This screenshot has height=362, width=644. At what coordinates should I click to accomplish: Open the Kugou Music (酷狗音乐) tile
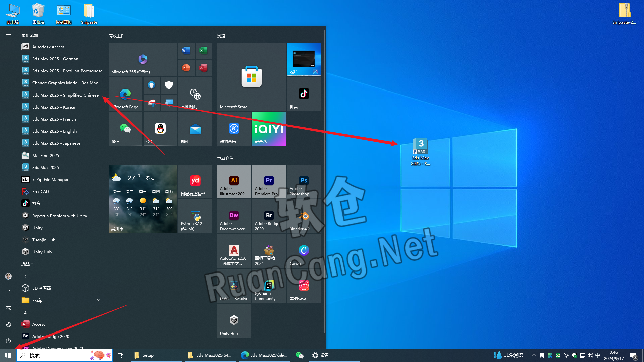click(x=234, y=129)
